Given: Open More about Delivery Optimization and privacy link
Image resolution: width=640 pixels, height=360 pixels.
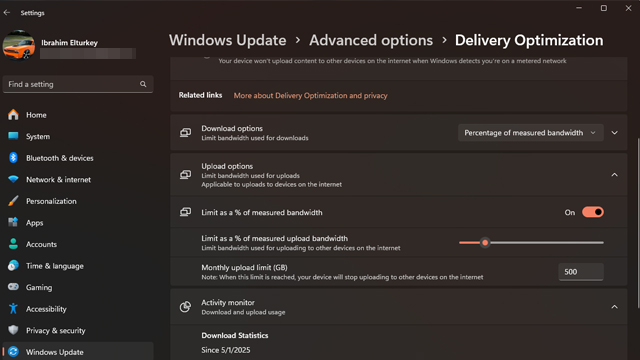Looking at the screenshot, I should pyautogui.click(x=310, y=96).
